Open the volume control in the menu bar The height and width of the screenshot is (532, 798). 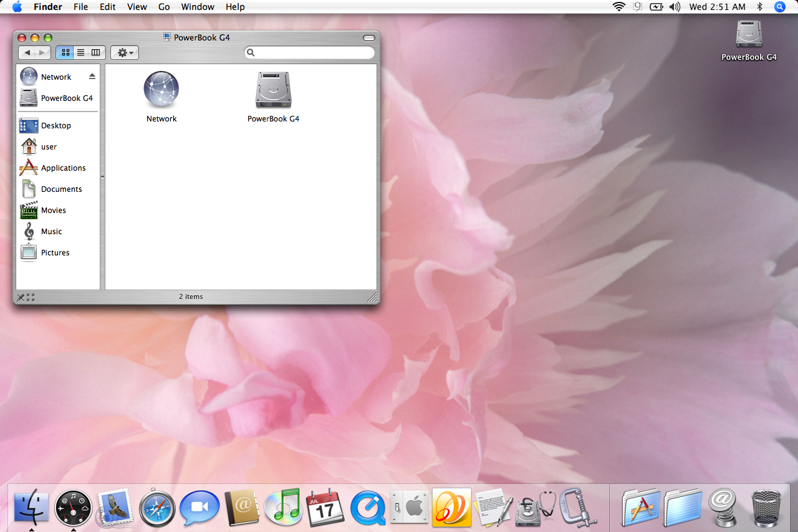coord(675,7)
